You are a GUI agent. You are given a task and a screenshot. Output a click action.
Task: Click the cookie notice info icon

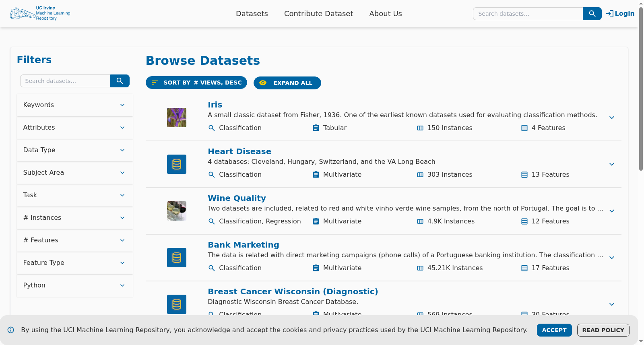tap(11, 330)
